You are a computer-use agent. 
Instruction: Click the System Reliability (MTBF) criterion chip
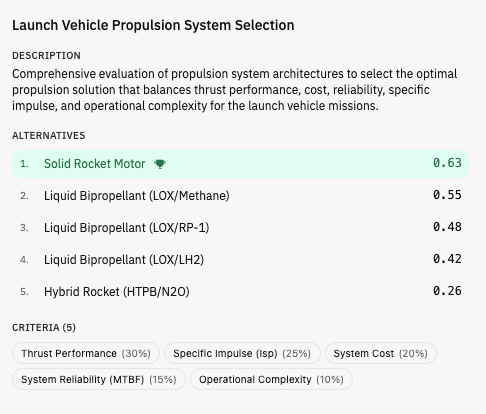[x=99, y=379]
